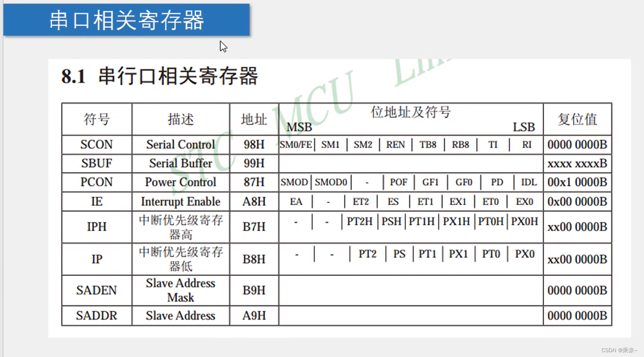Screen dimensions: 644x357
Task: Click the TI bit
Action: (x=493, y=145)
